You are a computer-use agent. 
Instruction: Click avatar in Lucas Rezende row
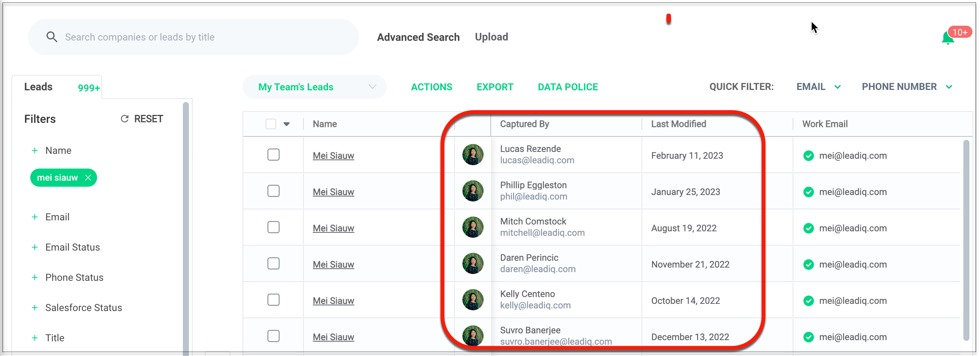tap(473, 155)
